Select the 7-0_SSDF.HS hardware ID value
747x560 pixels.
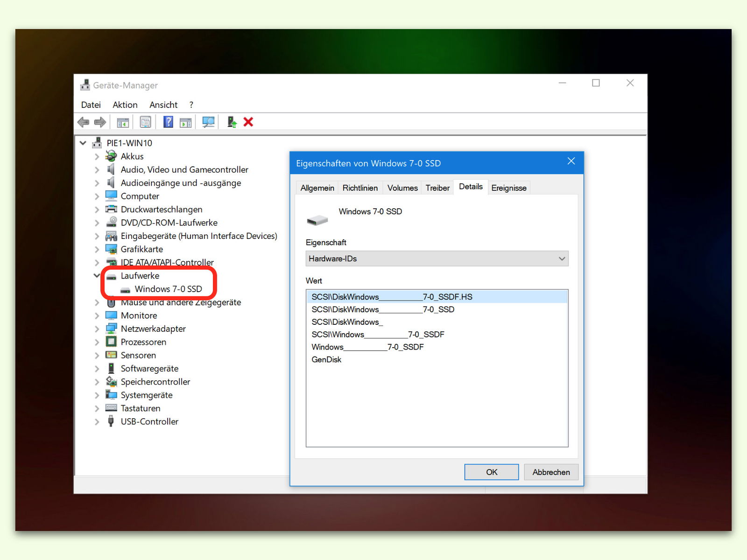tap(437, 297)
